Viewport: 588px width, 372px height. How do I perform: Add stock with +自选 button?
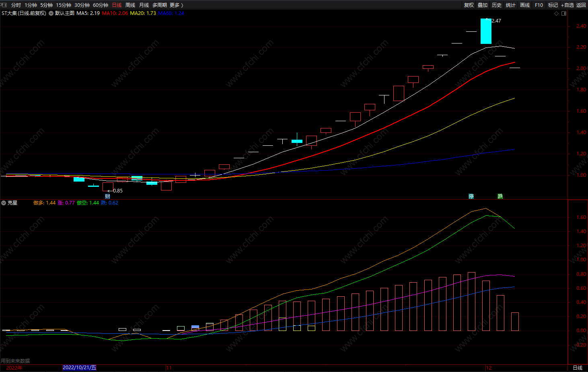point(567,5)
